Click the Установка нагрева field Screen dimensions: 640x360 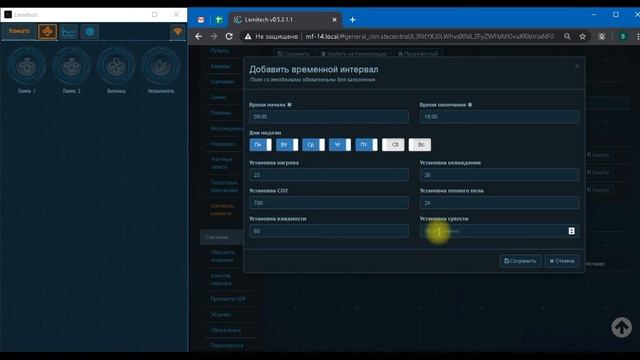tap(329, 175)
